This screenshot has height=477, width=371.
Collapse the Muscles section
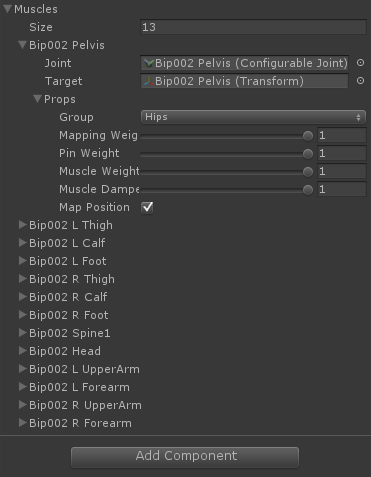(x=7, y=9)
